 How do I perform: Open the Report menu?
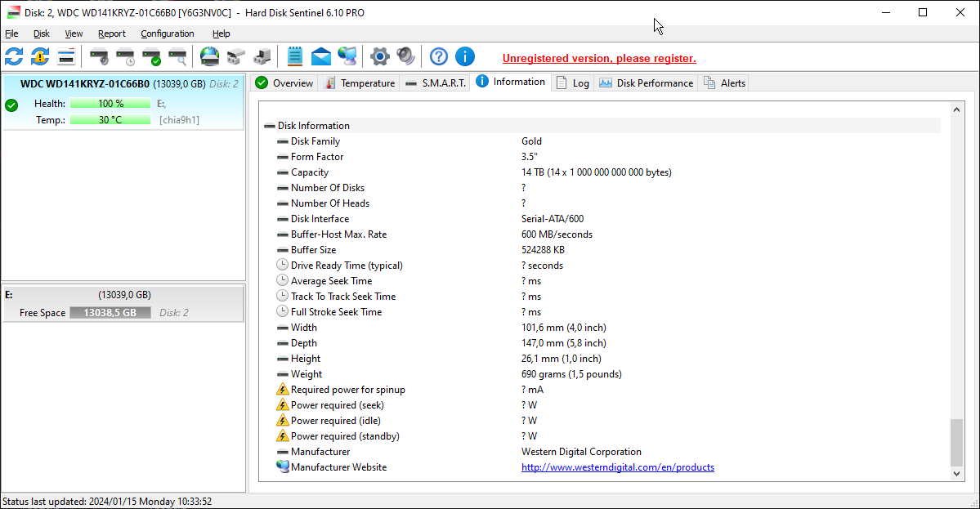coord(112,33)
